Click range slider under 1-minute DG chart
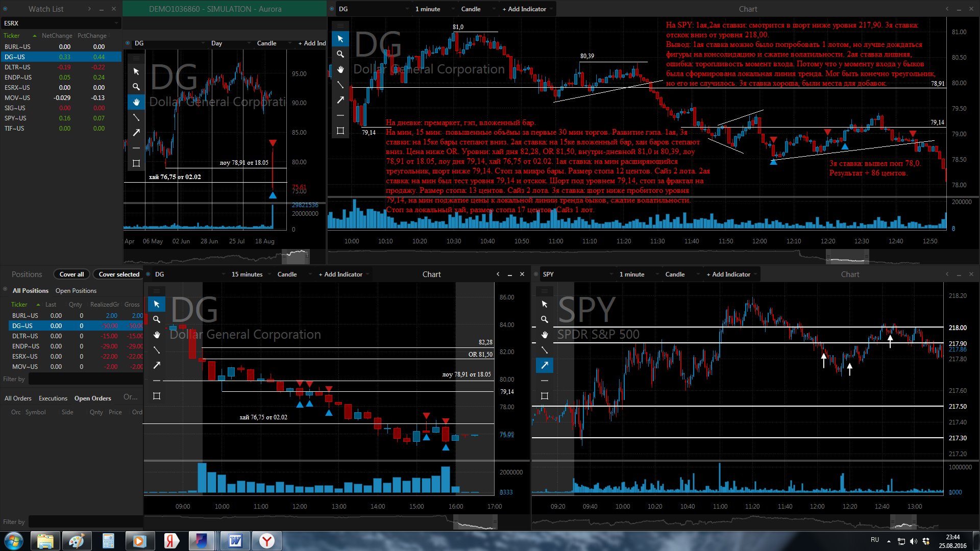Viewport: 980px width, 551px height. [847, 257]
